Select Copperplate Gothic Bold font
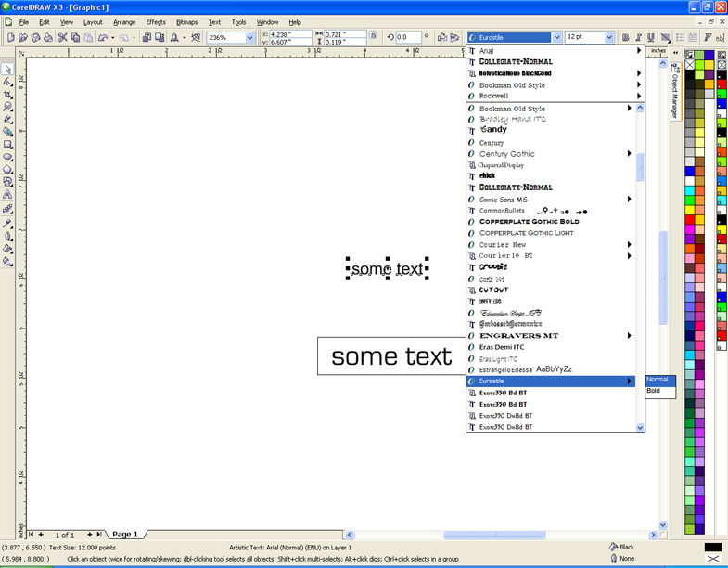The height and width of the screenshot is (568, 728). tap(551, 222)
